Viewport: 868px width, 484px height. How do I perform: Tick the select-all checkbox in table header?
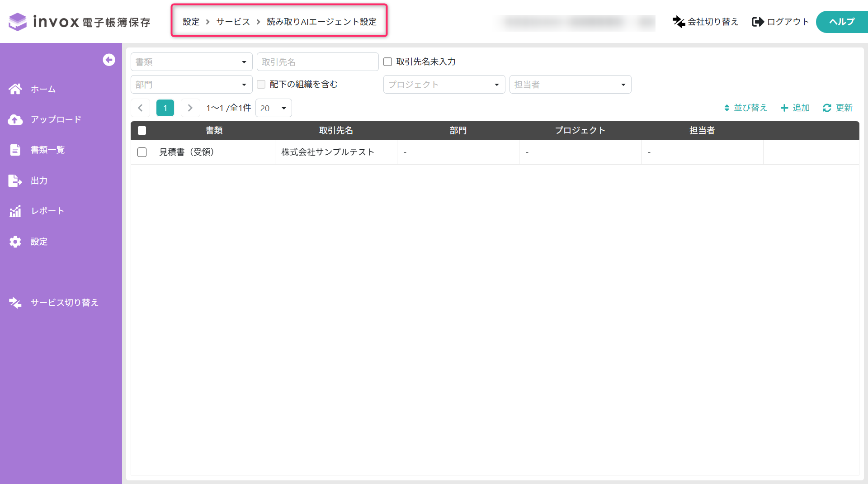click(142, 131)
